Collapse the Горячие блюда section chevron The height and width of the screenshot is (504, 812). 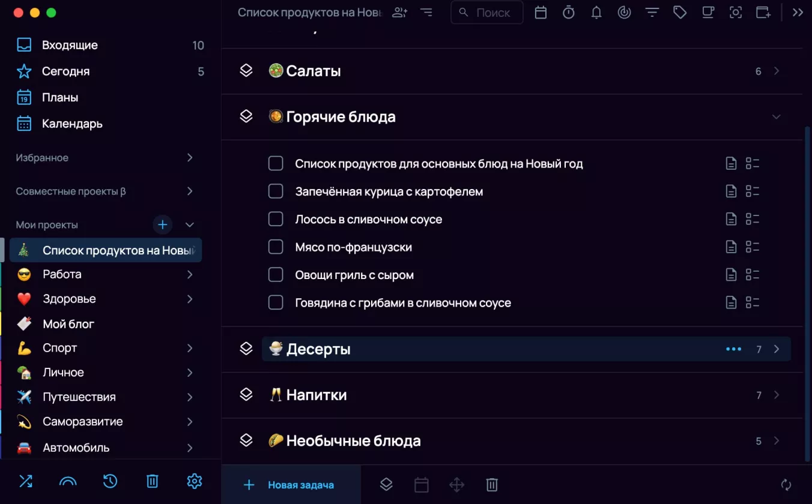[777, 117]
